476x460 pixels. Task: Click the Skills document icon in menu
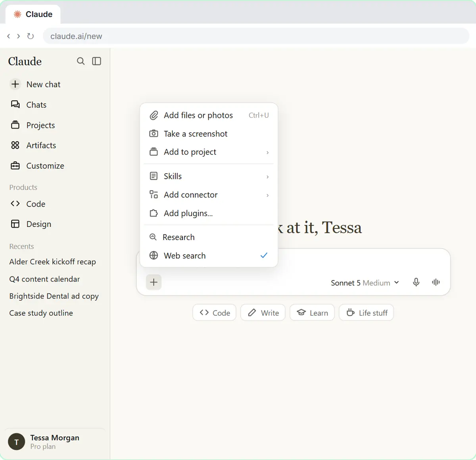[x=154, y=176]
